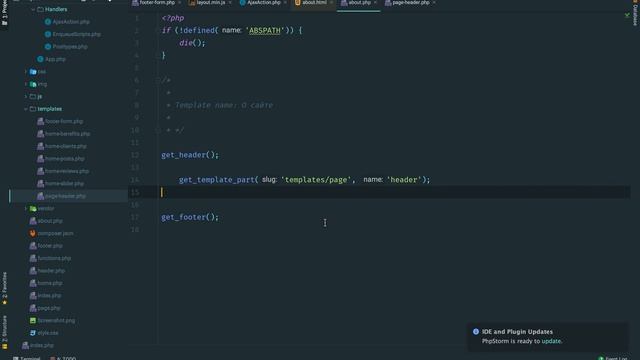This screenshot has width=640, height=360.
Task: Click the composer.json file icon
Action: click(33, 233)
